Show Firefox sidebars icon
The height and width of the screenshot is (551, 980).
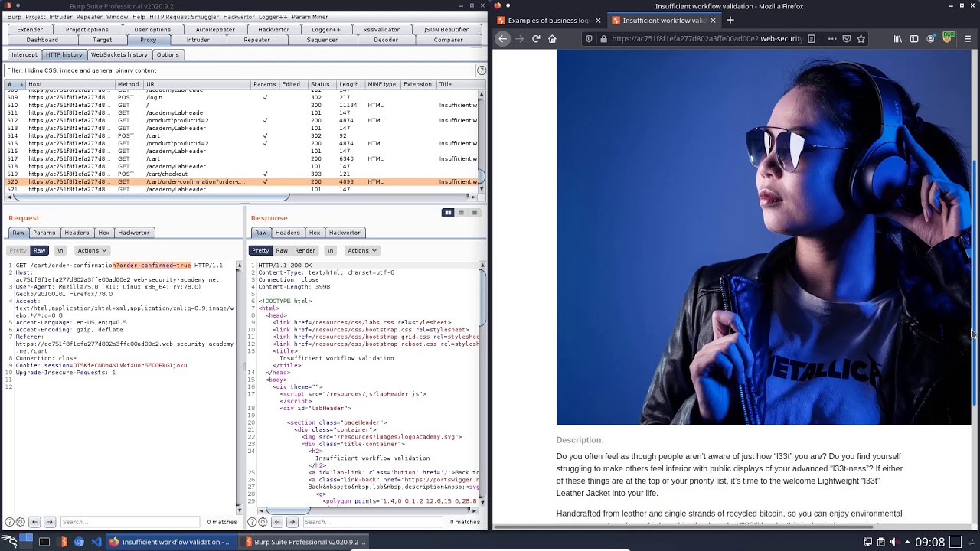pyautogui.click(x=914, y=38)
